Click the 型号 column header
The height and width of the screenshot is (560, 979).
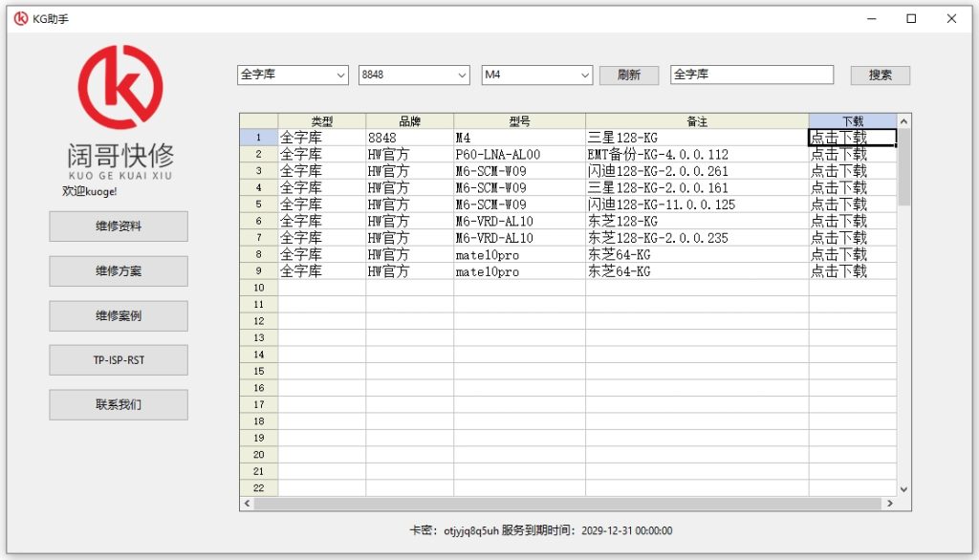click(x=519, y=121)
